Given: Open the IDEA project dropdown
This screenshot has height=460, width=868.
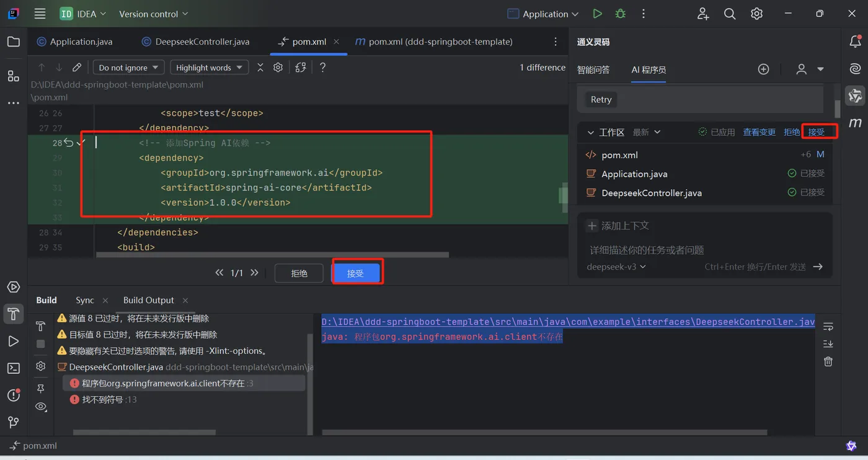Looking at the screenshot, I should pyautogui.click(x=83, y=14).
